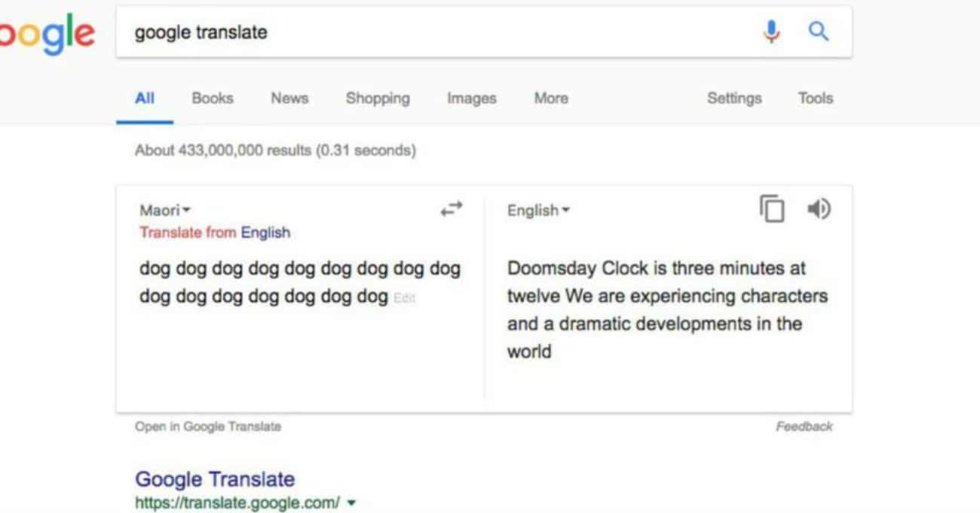Click in the google translate search box

click(x=437, y=32)
